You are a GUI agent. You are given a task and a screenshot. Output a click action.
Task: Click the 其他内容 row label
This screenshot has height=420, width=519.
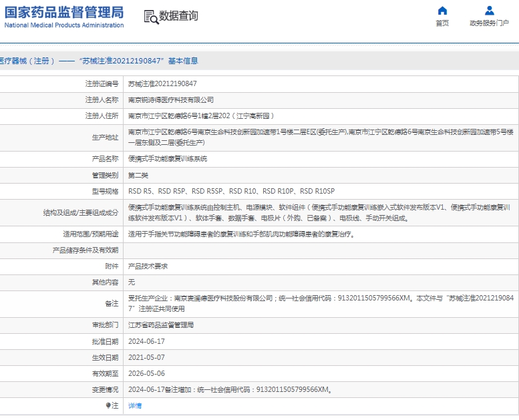click(x=105, y=282)
